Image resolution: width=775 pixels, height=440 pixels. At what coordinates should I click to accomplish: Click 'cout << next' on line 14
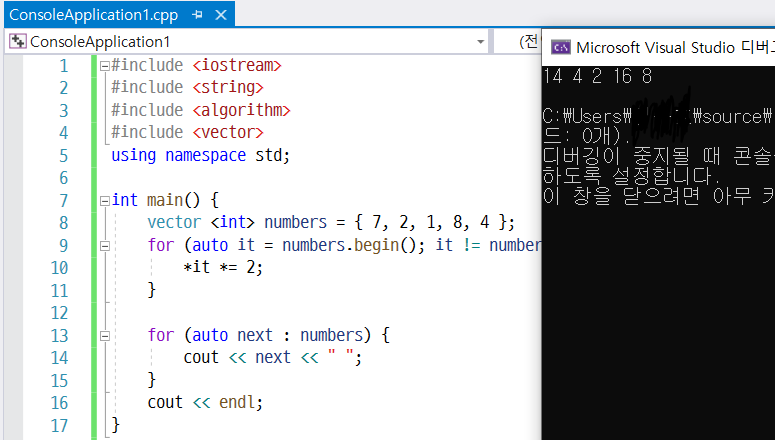pos(237,357)
